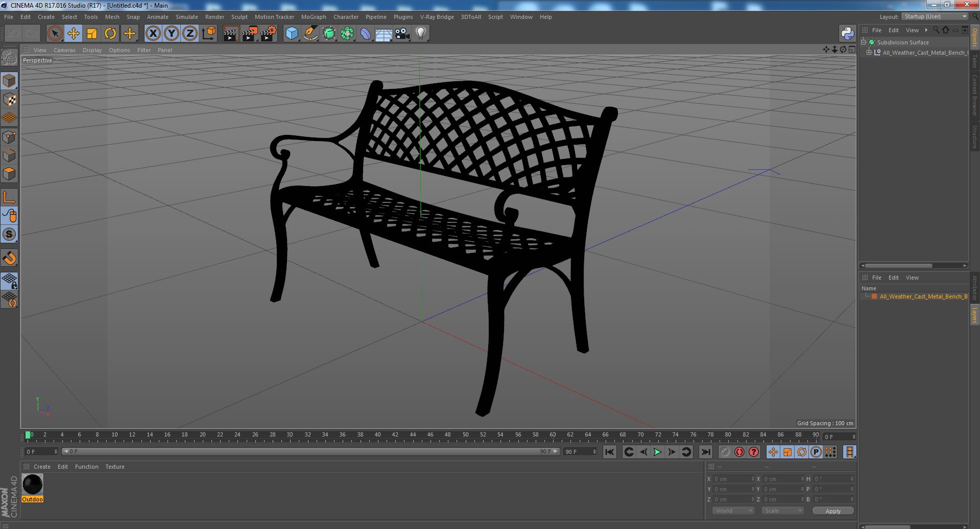Viewport: 980px width, 529px height.
Task: Switch to Model mode cube icon
Action: [9, 81]
